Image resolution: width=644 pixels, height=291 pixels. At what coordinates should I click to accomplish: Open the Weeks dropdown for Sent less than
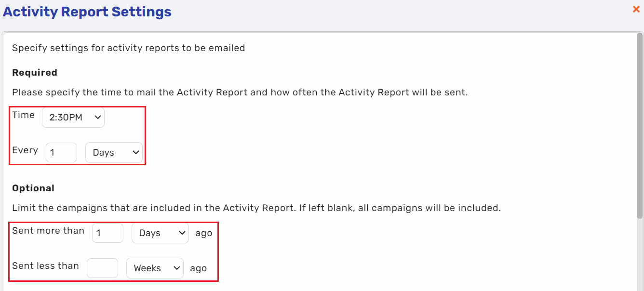click(155, 268)
